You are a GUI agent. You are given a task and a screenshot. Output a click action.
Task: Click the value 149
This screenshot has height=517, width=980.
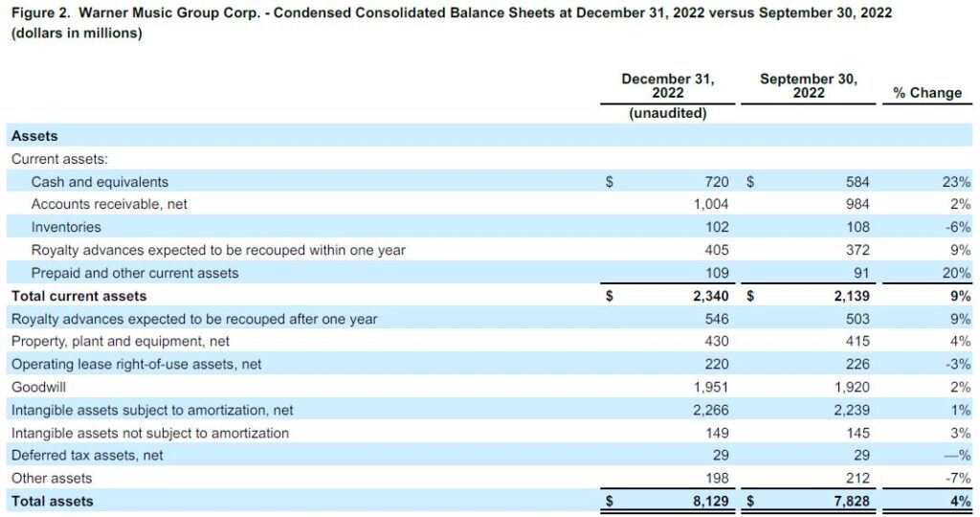pyautogui.click(x=716, y=434)
